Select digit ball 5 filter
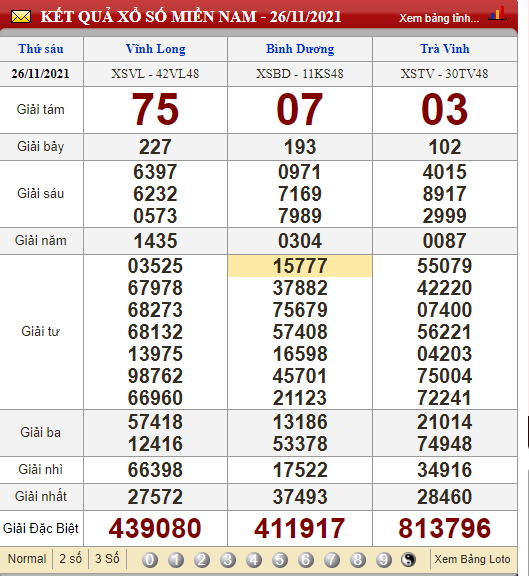Screen dimensions: 529x576 [280, 560]
